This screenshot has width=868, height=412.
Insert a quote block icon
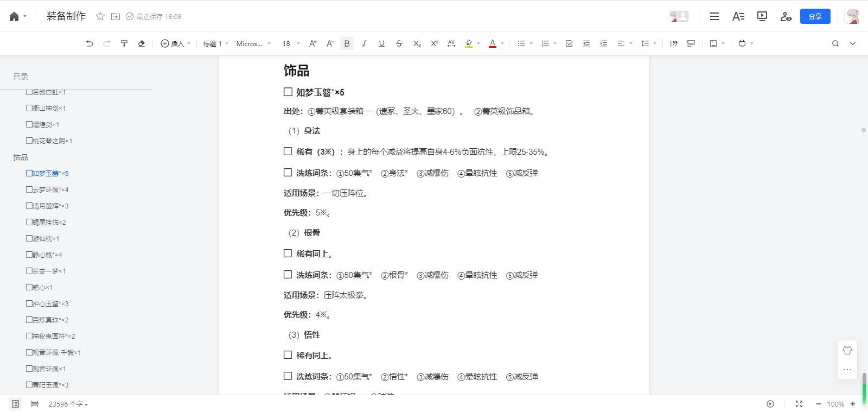674,43
